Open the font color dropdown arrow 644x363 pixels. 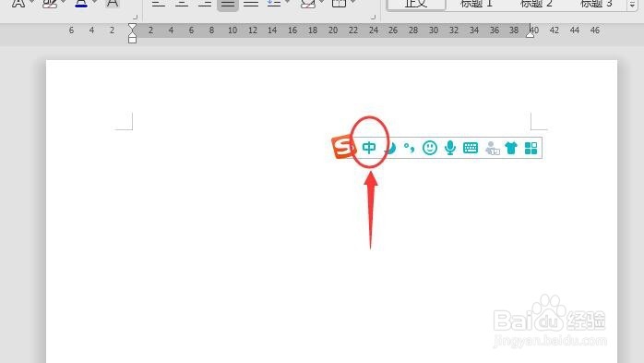coord(94,3)
